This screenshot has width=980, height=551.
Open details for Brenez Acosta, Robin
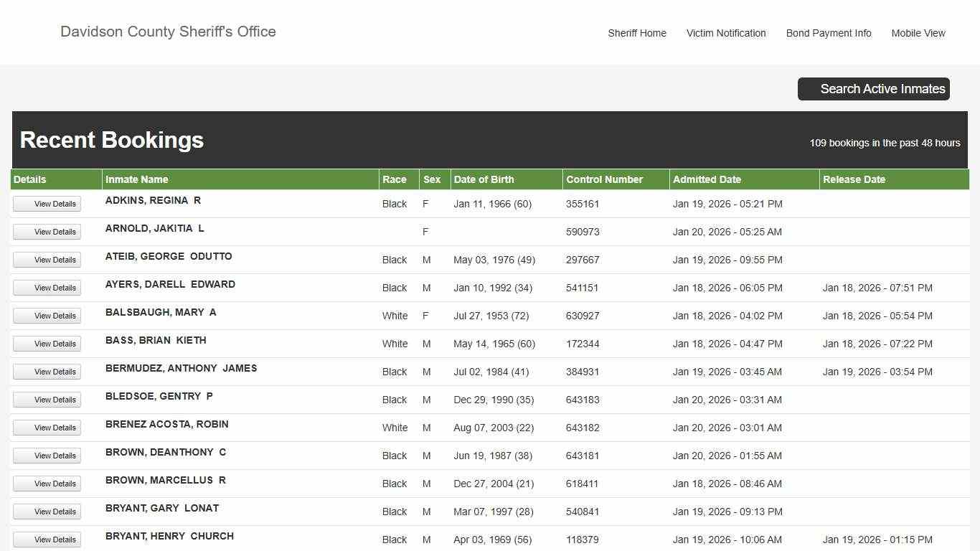point(47,428)
